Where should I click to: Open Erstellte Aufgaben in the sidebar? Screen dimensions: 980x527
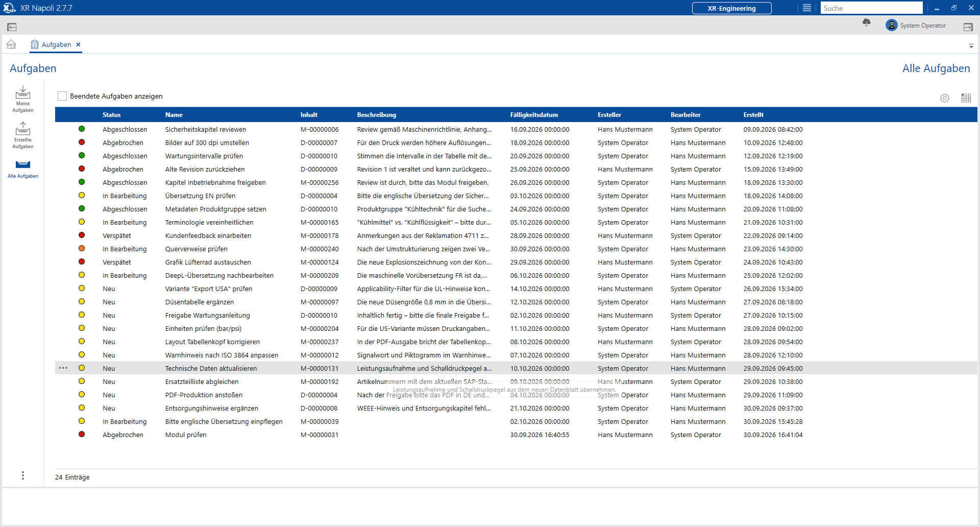[23, 135]
